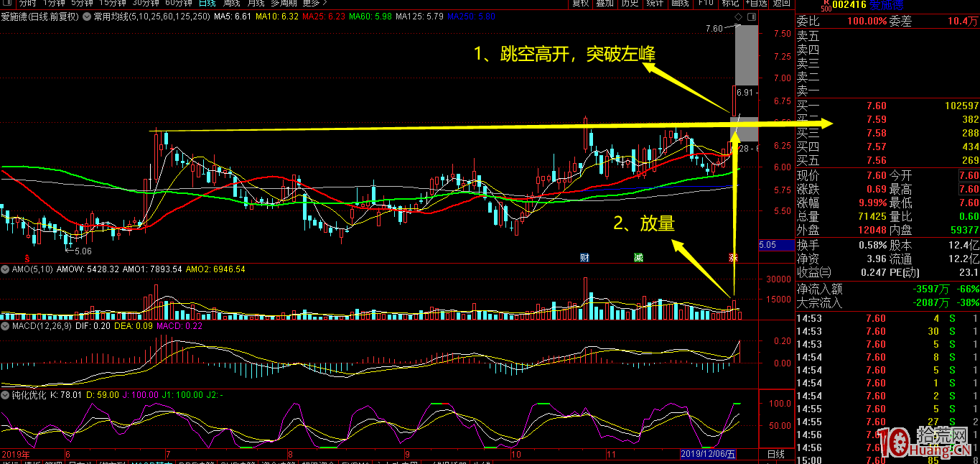The image size is (980, 464).
Task: Click the 卖五 ask row label
Action: [808, 36]
